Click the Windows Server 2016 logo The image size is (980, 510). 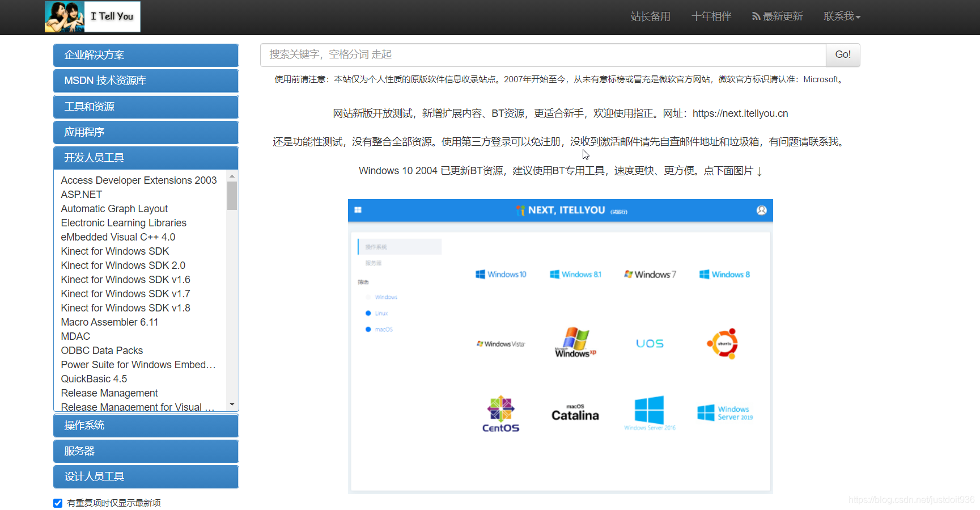(x=650, y=413)
